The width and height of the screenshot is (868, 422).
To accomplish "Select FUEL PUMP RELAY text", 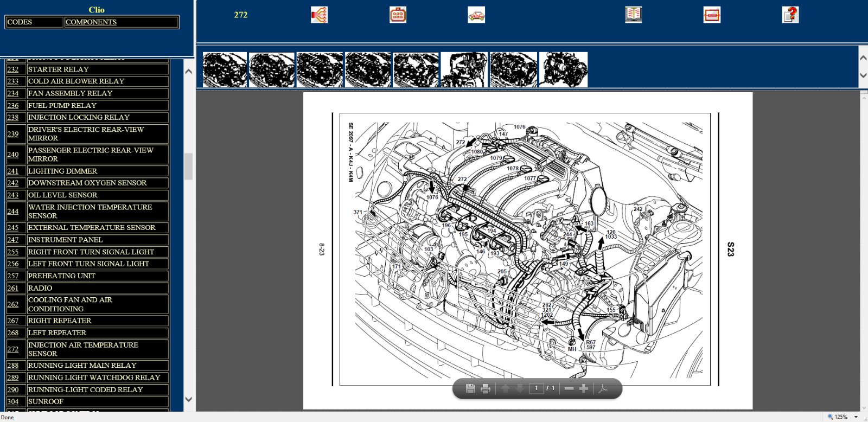I will tap(62, 105).
